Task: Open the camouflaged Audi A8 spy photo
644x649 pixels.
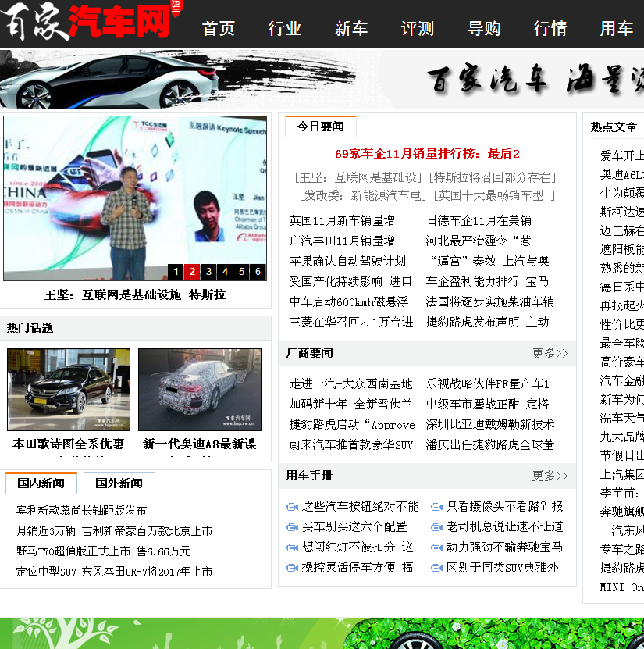Action: point(200,390)
